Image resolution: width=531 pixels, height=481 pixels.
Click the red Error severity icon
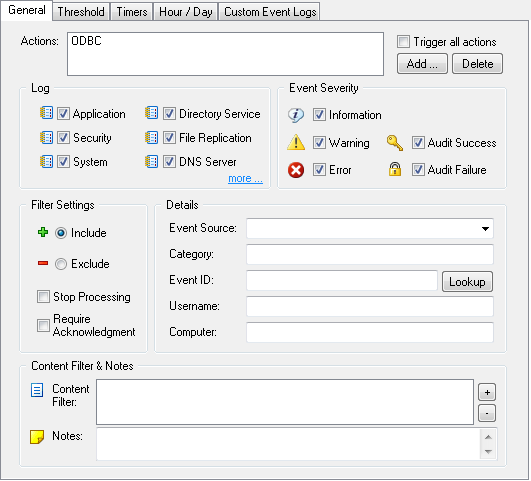[x=296, y=170]
